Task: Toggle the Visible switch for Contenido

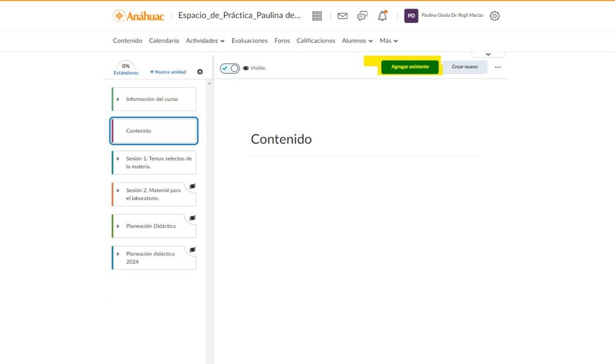Action: pyautogui.click(x=229, y=68)
